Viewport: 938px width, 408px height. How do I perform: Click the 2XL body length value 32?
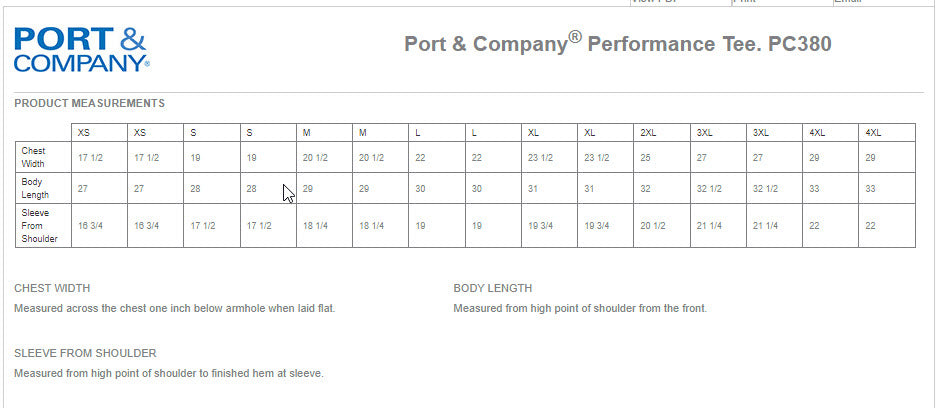pos(646,189)
